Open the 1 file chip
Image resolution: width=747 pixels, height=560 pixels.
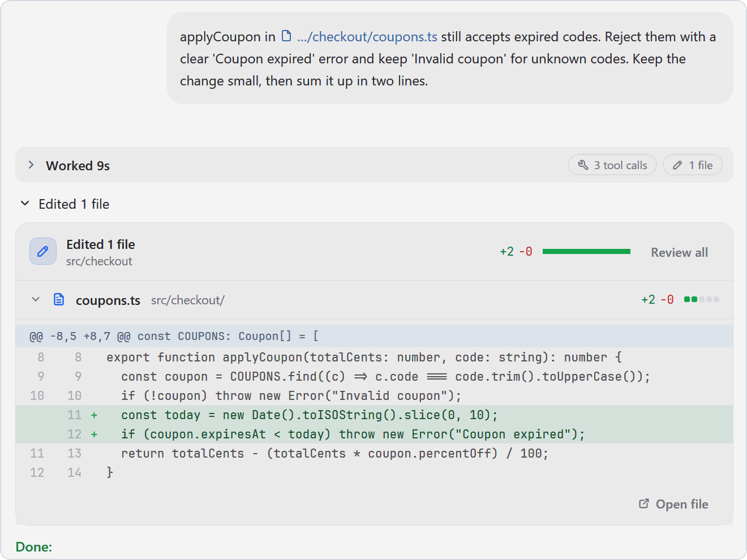[x=692, y=165]
